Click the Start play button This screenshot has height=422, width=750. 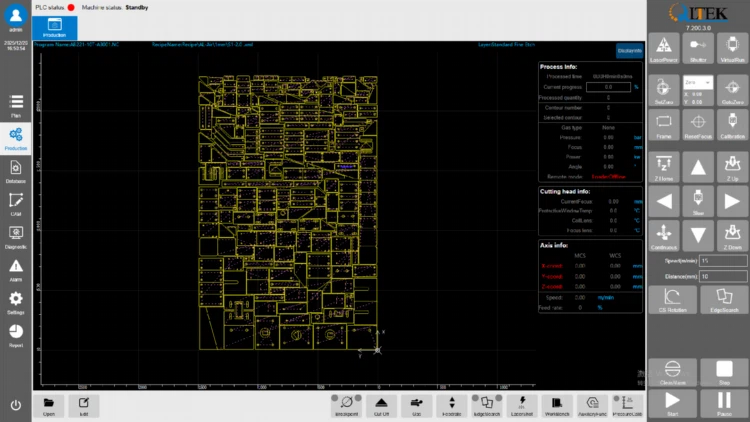coord(672,403)
